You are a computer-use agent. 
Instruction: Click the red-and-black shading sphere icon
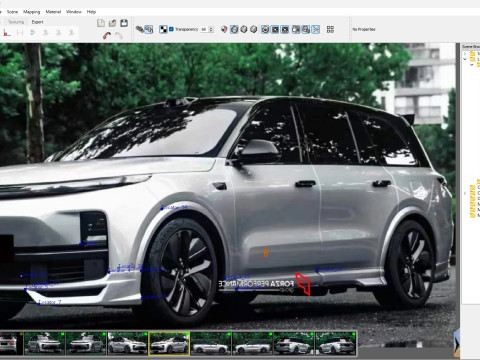coord(224,29)
